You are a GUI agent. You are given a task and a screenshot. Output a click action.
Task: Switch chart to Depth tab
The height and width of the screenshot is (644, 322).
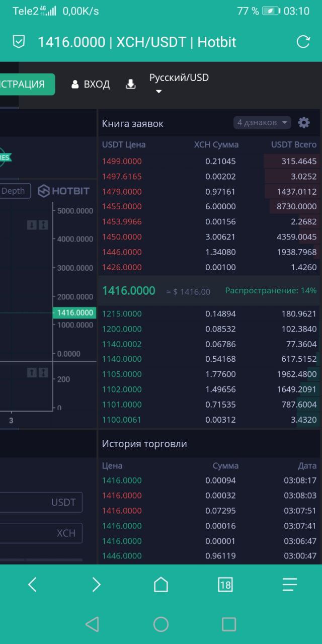click(15, 191)
